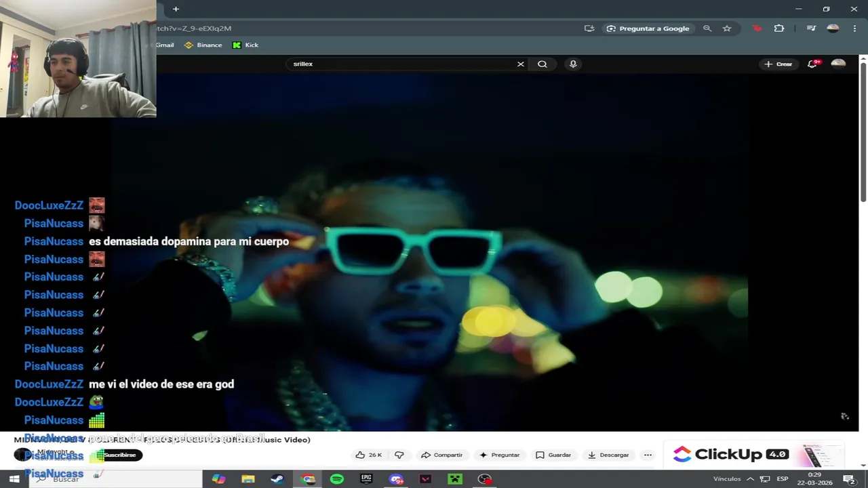Viewport: 868px width, 488px height.
Task: Open Minecraft creeper icon on taskbar
Action: pos(455,479)
